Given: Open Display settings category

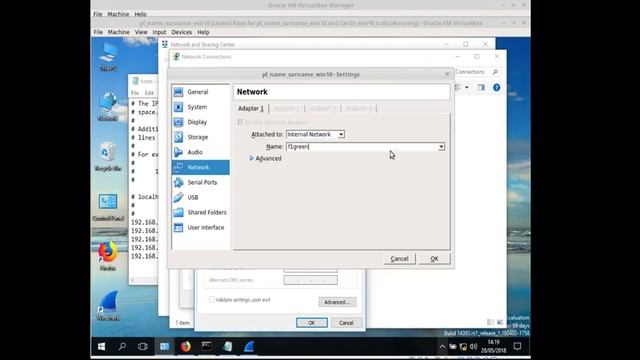Looking at the screenshot, I should [200, 122].
